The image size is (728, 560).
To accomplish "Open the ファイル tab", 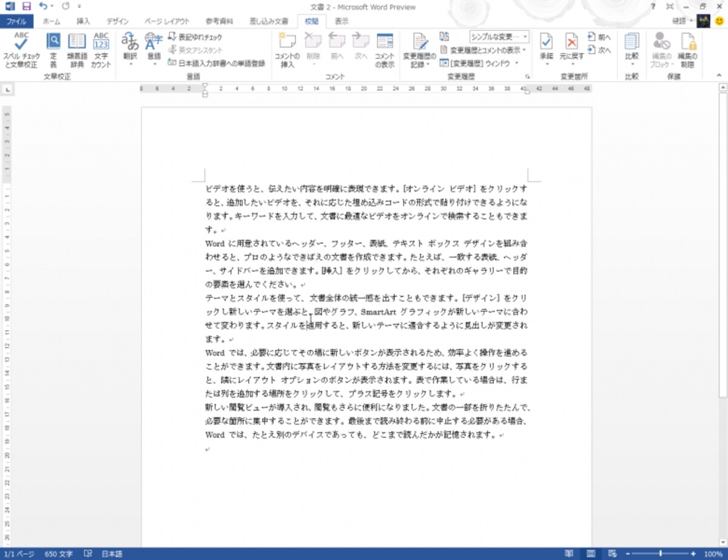I will coord(16,21).
